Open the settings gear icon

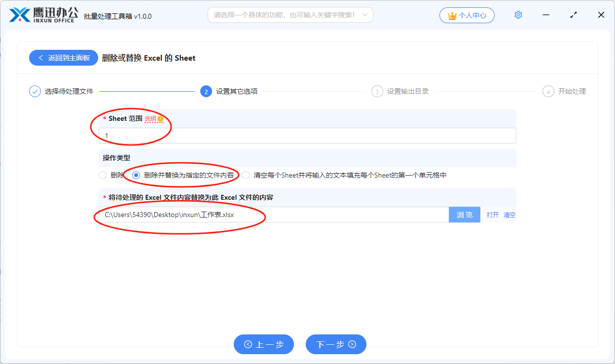pos(518,15)
